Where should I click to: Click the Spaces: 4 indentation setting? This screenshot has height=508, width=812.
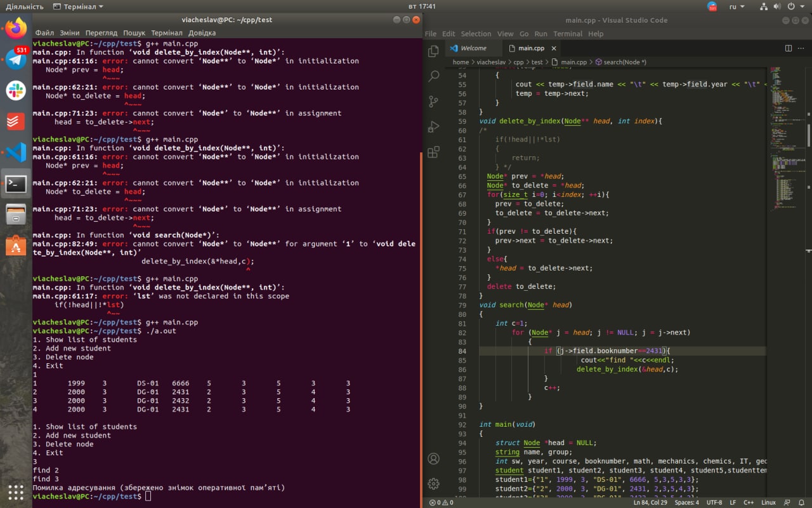click(686, 502)
